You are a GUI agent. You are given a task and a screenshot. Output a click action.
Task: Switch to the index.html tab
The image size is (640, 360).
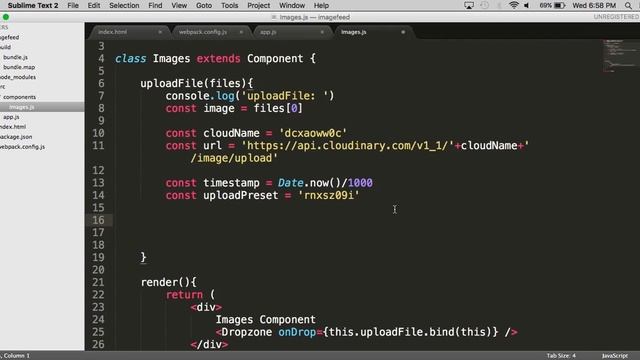point(113,32)
